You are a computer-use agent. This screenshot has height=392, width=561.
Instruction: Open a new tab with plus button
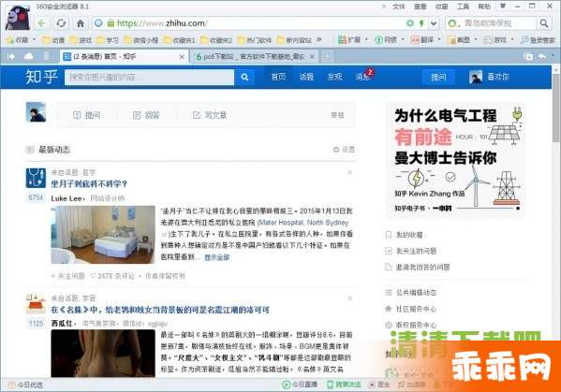click(326, 56)
